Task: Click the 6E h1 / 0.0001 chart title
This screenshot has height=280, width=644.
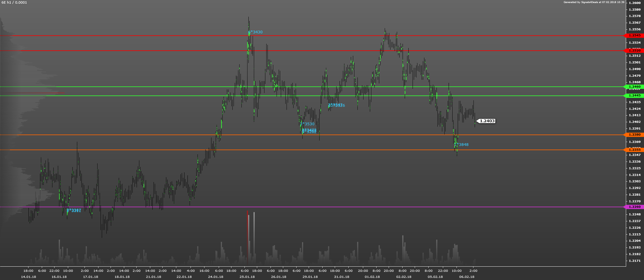Action: pyautogui.click(x=14, y=2)
